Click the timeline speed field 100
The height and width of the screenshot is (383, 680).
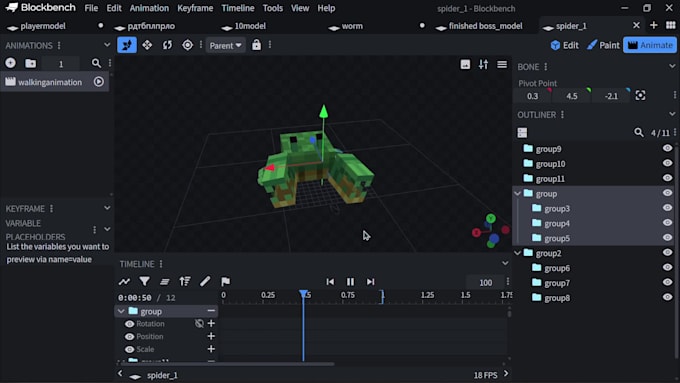point(485,282)
